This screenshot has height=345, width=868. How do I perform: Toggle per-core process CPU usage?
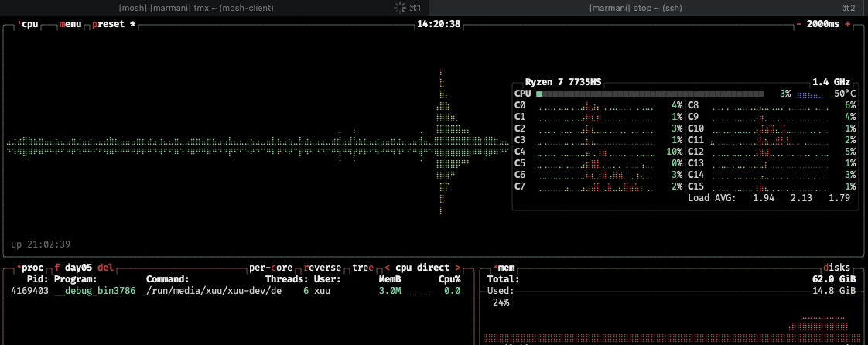(270, 268)
